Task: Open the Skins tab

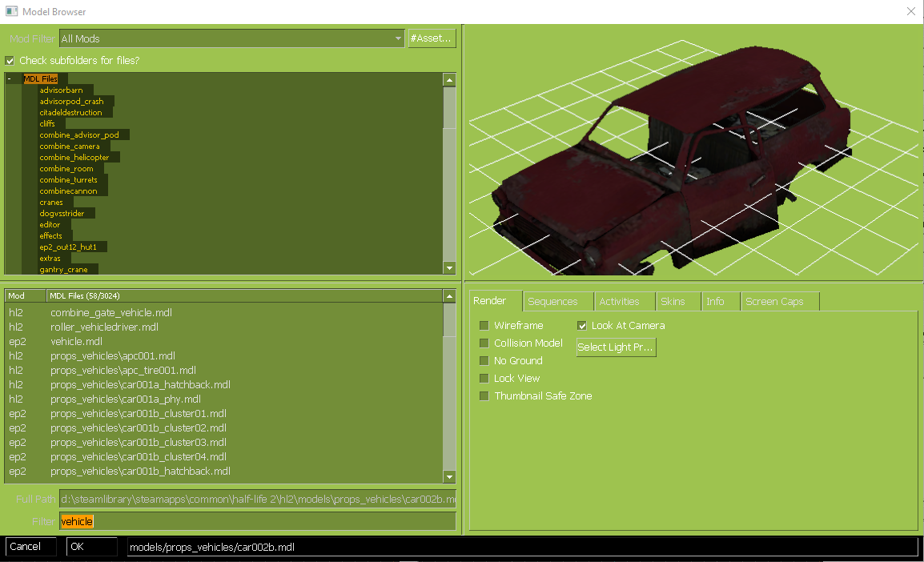Action: [x=673, y=302]
